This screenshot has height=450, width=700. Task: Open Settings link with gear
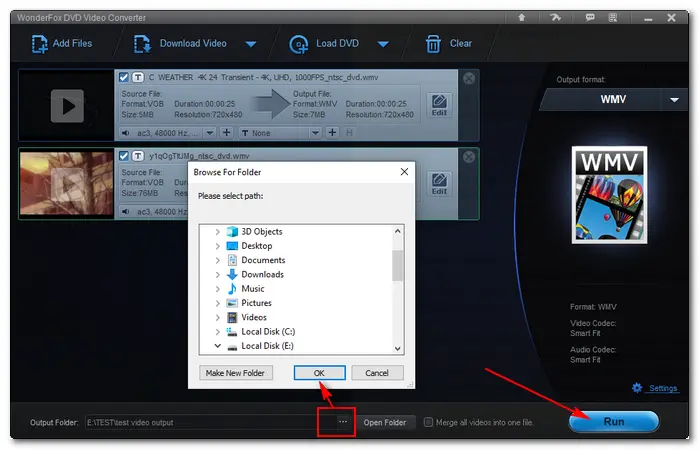656,388
